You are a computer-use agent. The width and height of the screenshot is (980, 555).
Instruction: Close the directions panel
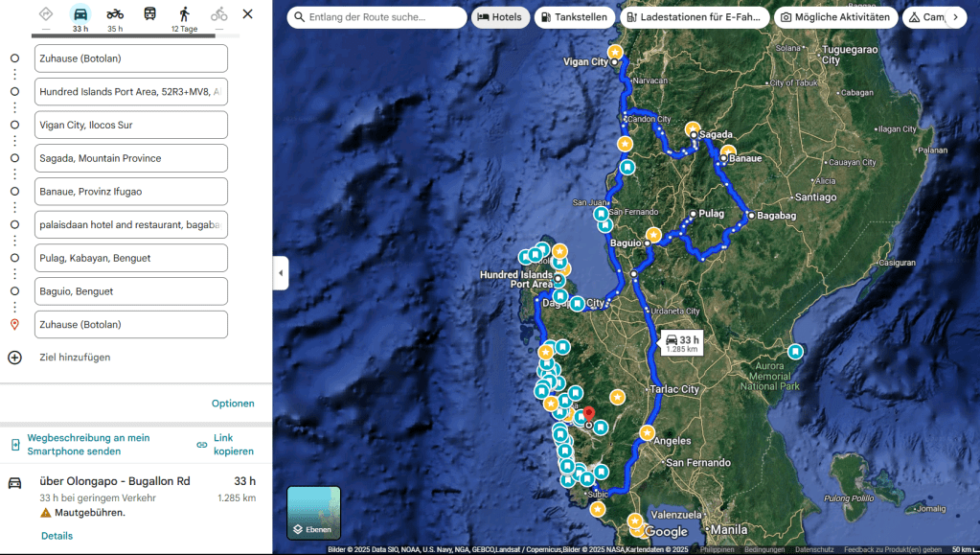248,14
